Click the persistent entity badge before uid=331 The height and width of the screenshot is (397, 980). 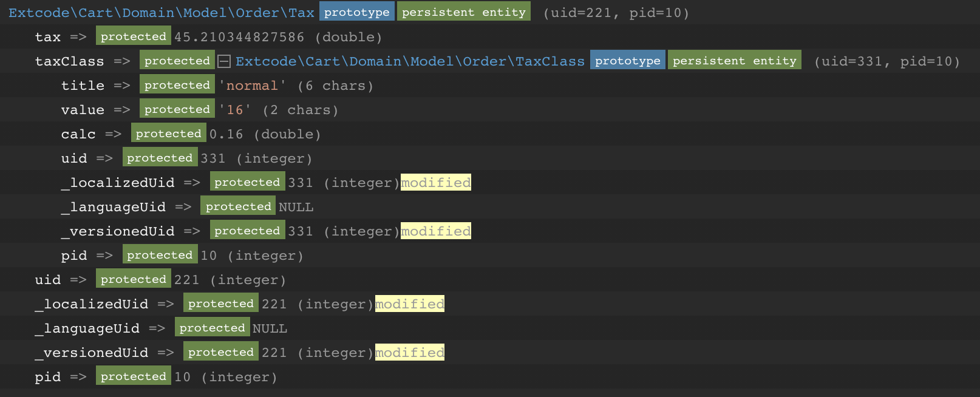click(x=735, y=60)
